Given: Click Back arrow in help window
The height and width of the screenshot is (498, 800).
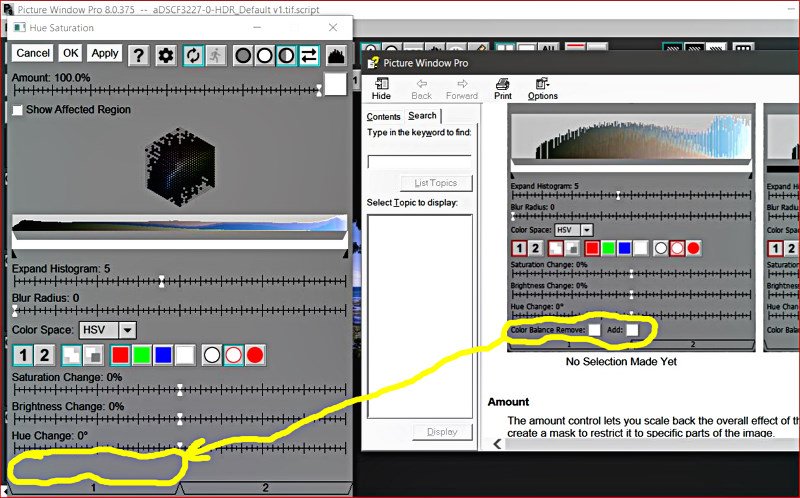Looking at the screenshot, I should point(421,89).
